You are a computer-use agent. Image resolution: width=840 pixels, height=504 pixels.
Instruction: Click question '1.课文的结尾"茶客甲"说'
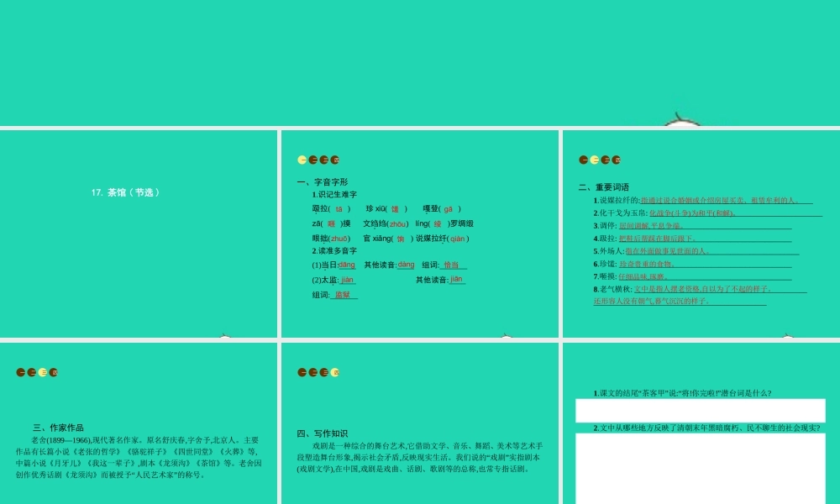tap(682, 393)
